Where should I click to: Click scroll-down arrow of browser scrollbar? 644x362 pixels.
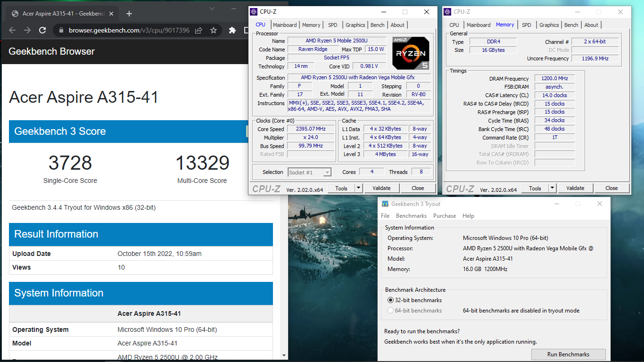tap(284, 355)
